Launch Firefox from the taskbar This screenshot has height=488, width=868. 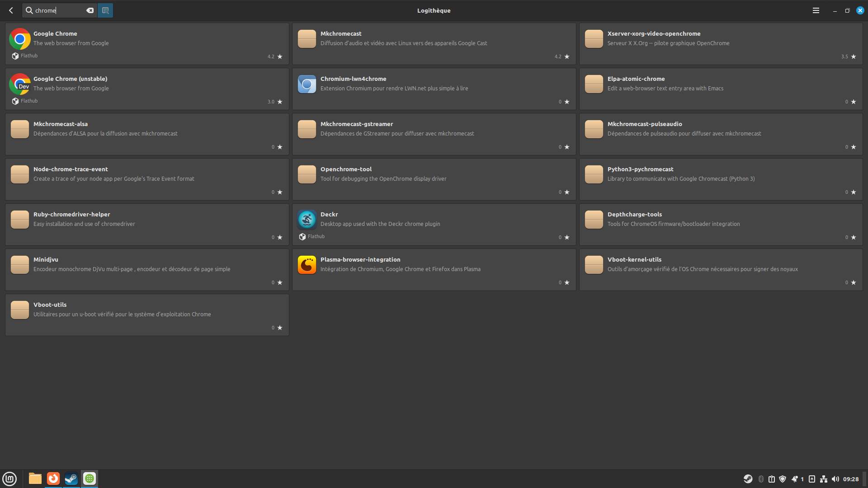point(53,479)
